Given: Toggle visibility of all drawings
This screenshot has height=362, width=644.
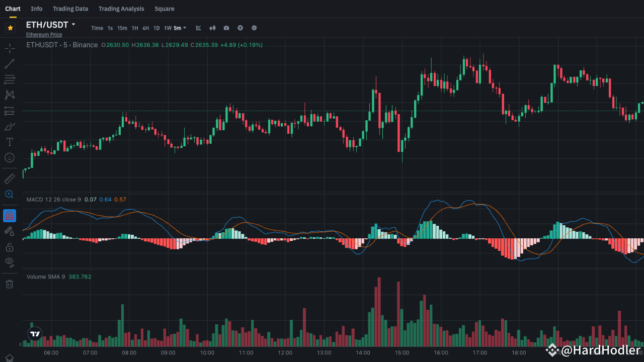Looking at the screenshot, I should [x=9, y=262].
